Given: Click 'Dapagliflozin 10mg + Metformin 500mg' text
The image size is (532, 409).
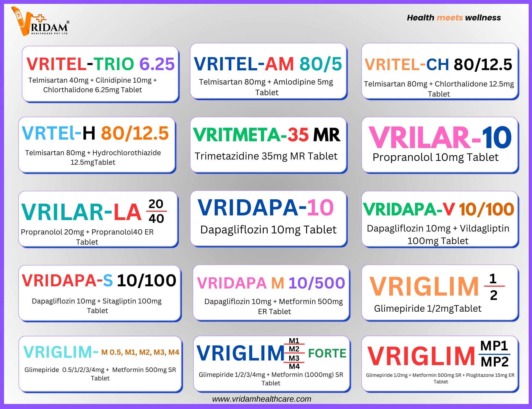Looking at the screenshot, I should point(274,302).
